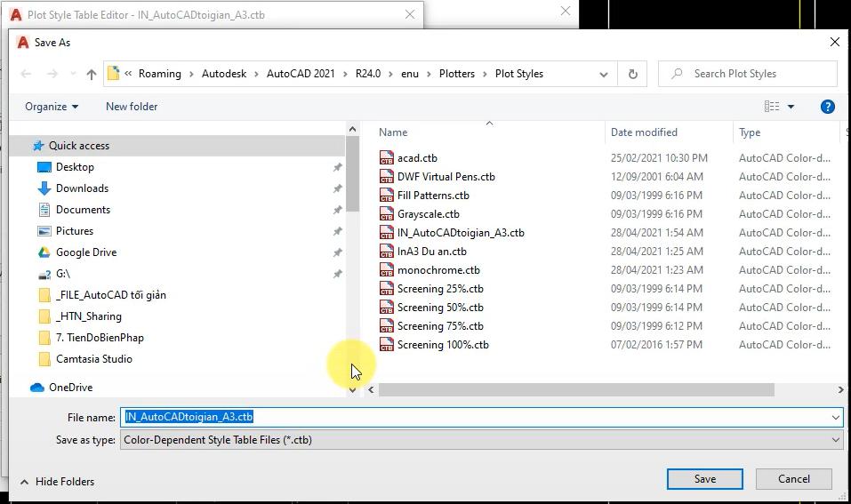The height and width of the screenshot is (504, 851).
Task: Close the Plot Style Table Editor window
Action: 410,14
